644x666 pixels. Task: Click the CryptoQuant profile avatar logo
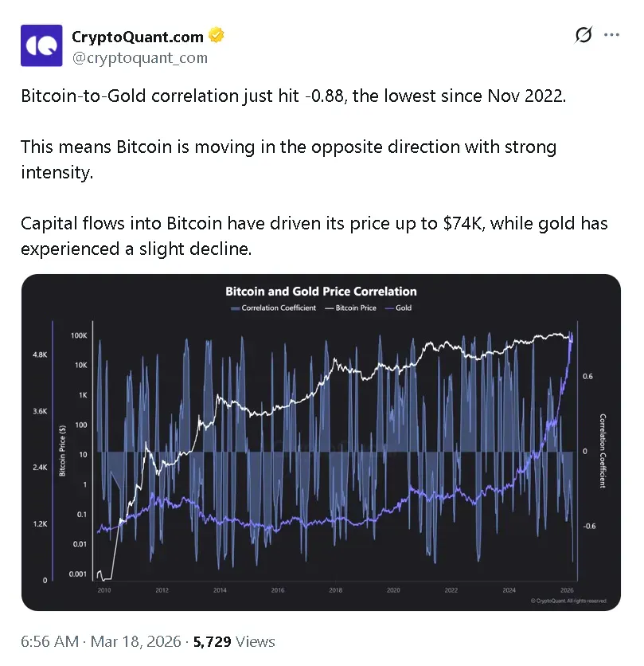[x=40, y=47]
